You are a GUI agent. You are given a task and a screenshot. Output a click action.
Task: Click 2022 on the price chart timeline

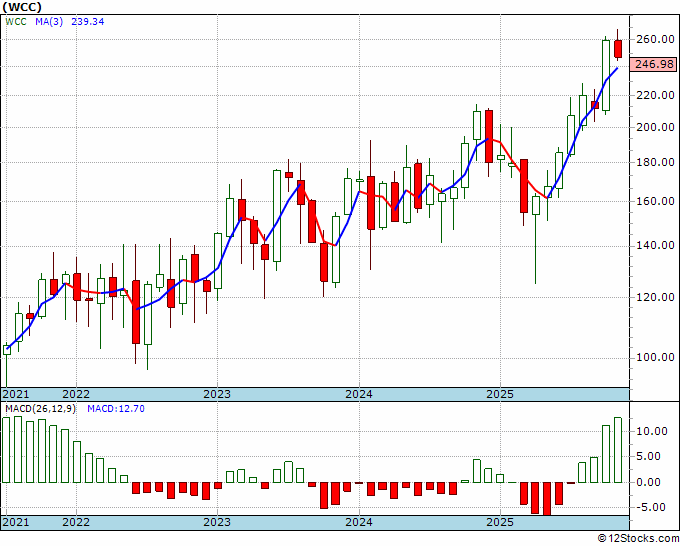(76, 394)
